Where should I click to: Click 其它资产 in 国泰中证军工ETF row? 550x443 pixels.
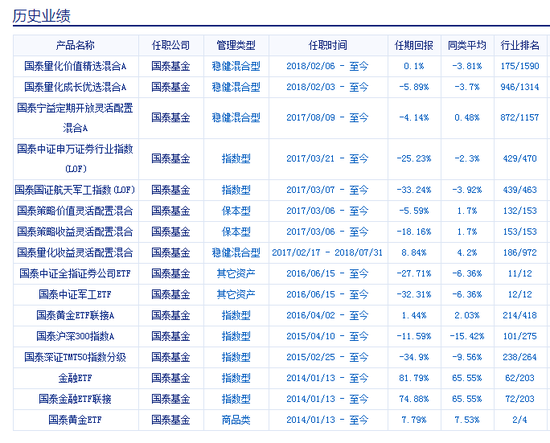tap(236, 294)
